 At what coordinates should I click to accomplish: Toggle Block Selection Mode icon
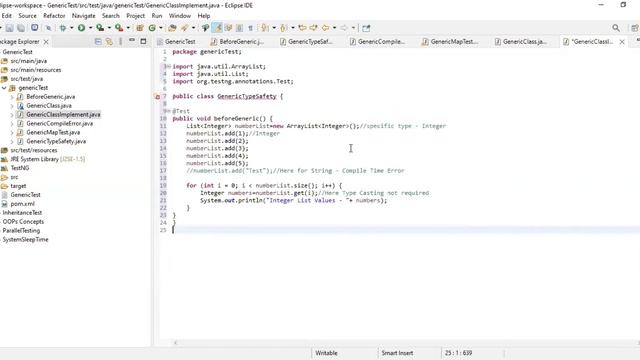240,28
